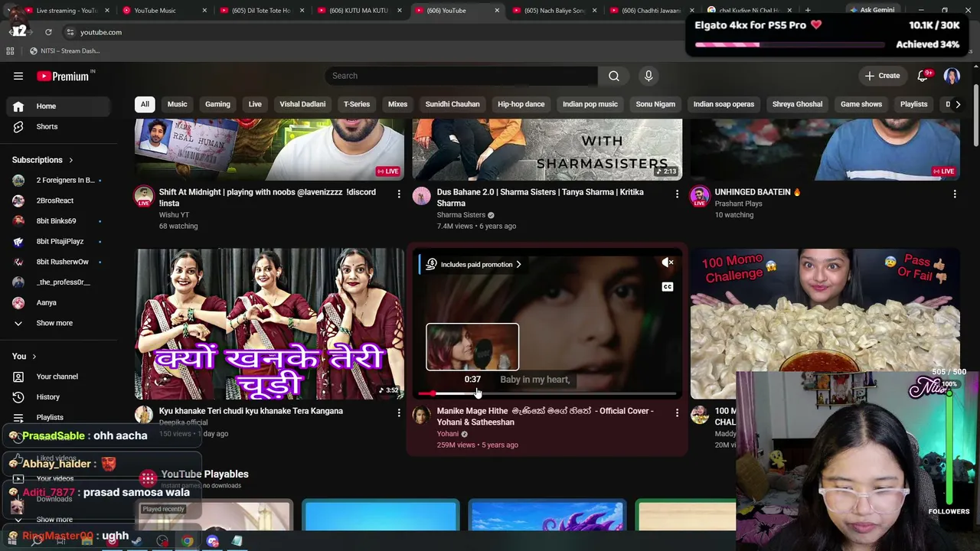This screenshot has height=551, width=980.
Task: Open the notifications bell
Action: pyautogui.click(x=923, y=76)
